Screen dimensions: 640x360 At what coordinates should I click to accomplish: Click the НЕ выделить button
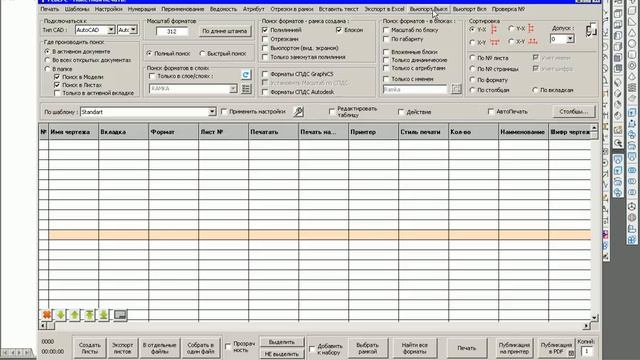[x=282, y=354]
